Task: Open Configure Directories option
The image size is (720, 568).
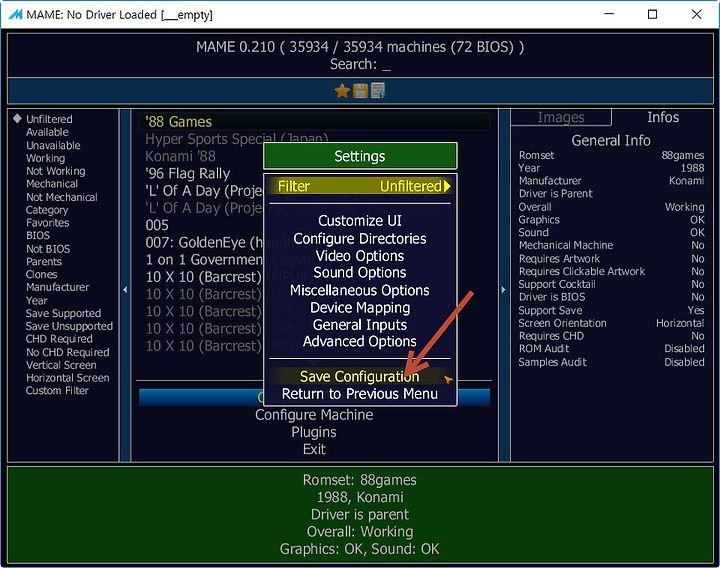Action: [x=360, y=239]
